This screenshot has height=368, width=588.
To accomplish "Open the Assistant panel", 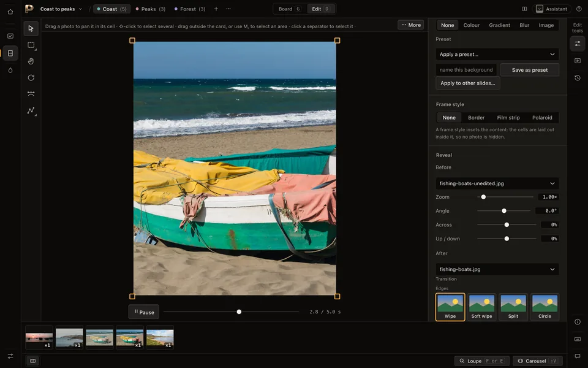I will (551, 9).
